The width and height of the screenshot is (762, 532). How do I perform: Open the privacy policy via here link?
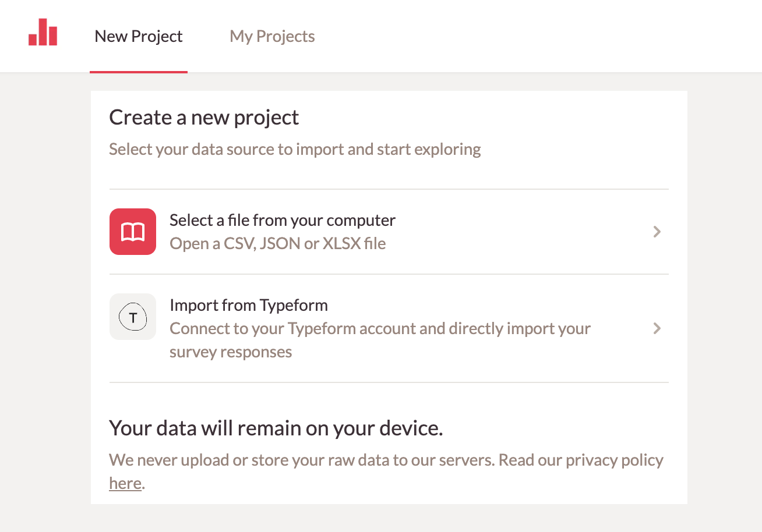(124, 483)
